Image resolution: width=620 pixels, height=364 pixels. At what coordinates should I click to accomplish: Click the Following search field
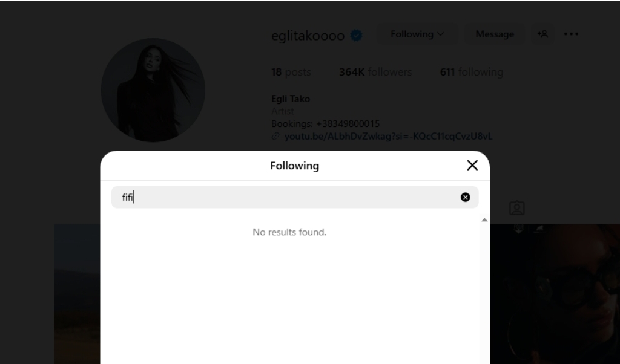tap(285, 197)
